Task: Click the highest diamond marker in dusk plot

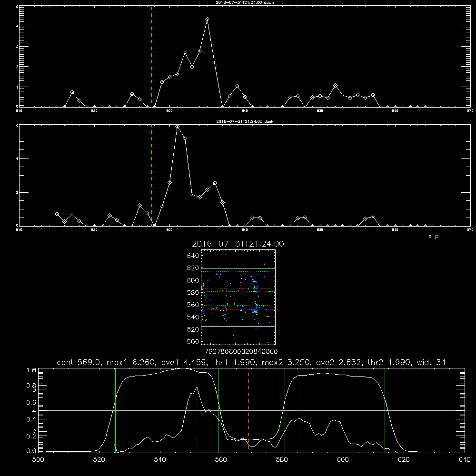Action: [177, 126]
